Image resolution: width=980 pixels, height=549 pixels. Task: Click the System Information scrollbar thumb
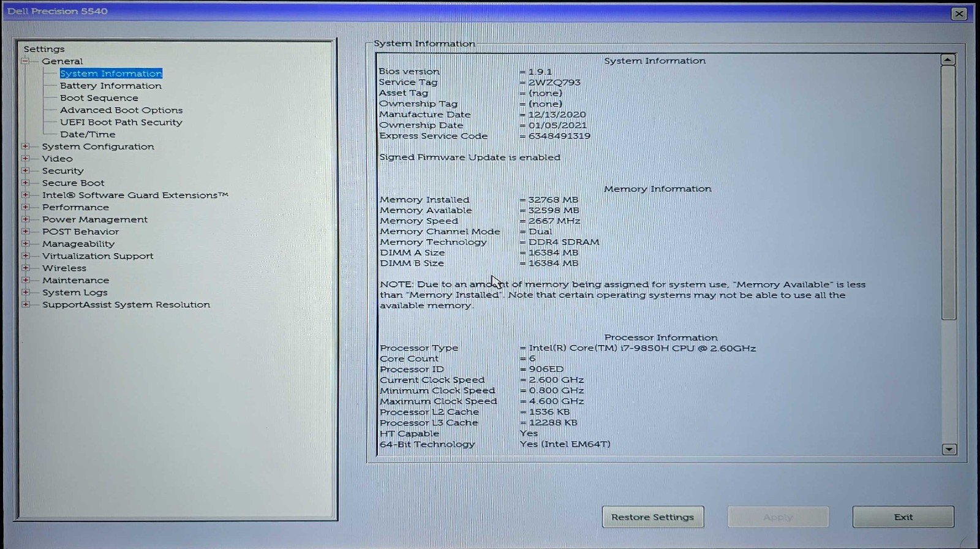click(948, 192)
